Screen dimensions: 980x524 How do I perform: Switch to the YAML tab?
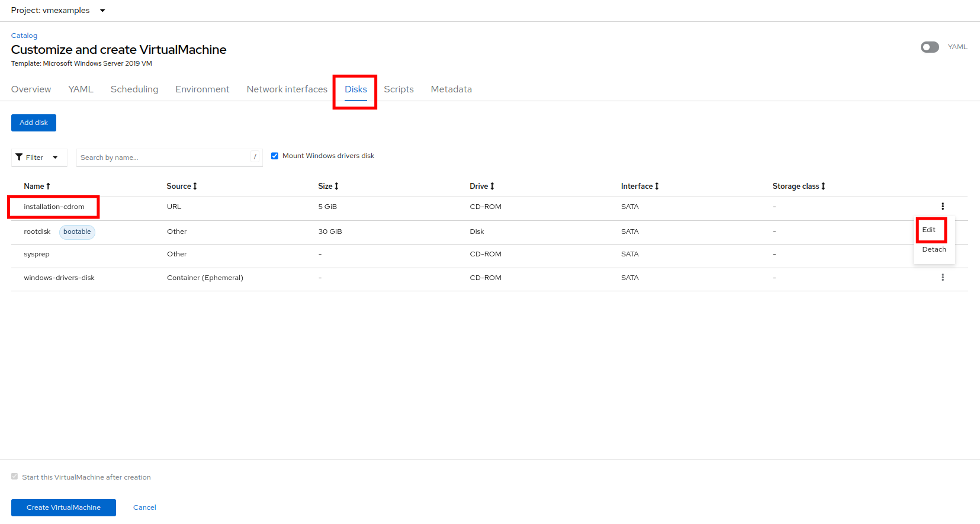(81, 89)
